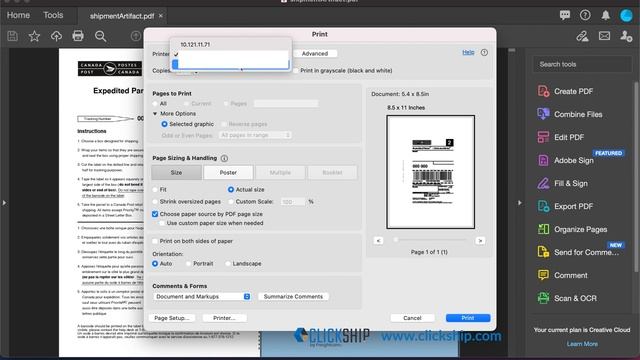Viewport: 640px width, 360px height.
Task: Open the Combine Files tool
Action: [x=570, y=114]
